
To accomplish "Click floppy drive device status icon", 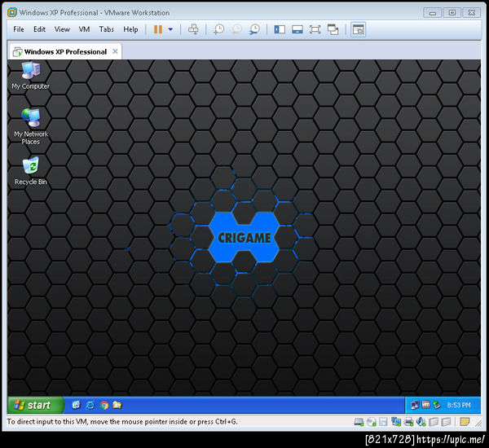I will (383, 422).
